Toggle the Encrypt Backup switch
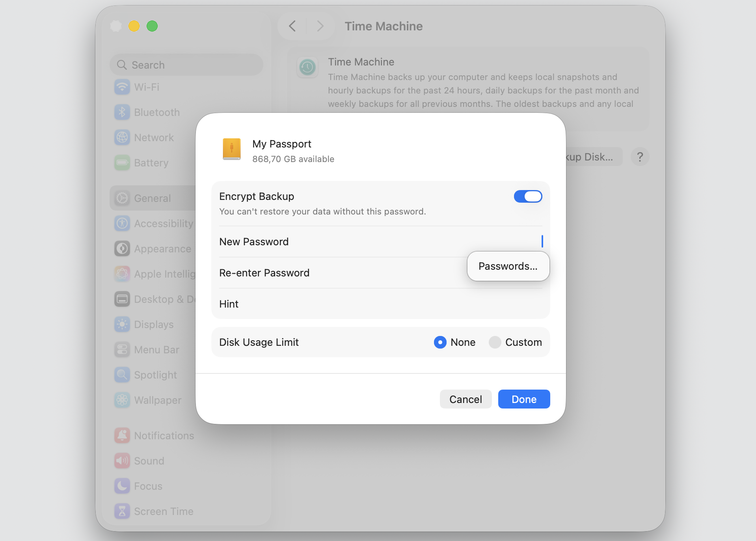This screenshot has height=541, width=756. tap(528, 196)
